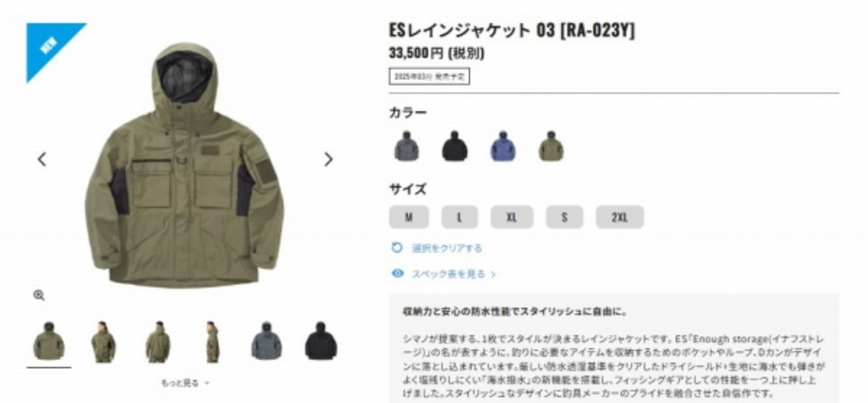Select size 2XL

[x=620, y=217]
